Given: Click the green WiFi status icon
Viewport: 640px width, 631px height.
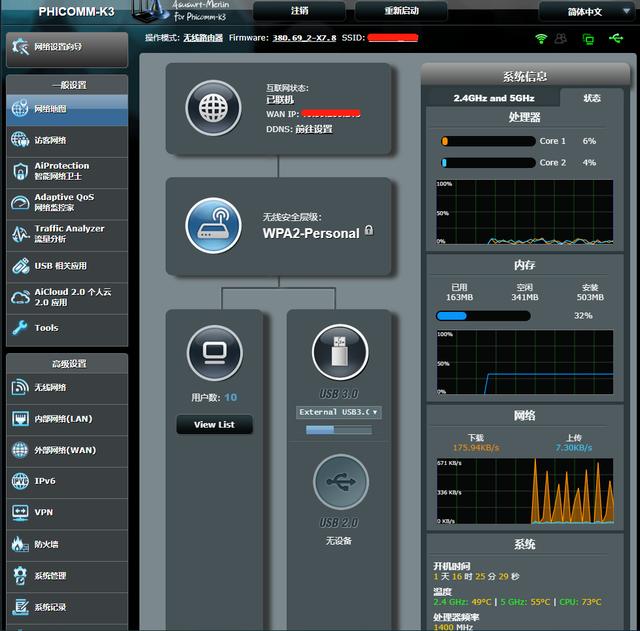Looking at the screenshot, I should click(541, 39).
